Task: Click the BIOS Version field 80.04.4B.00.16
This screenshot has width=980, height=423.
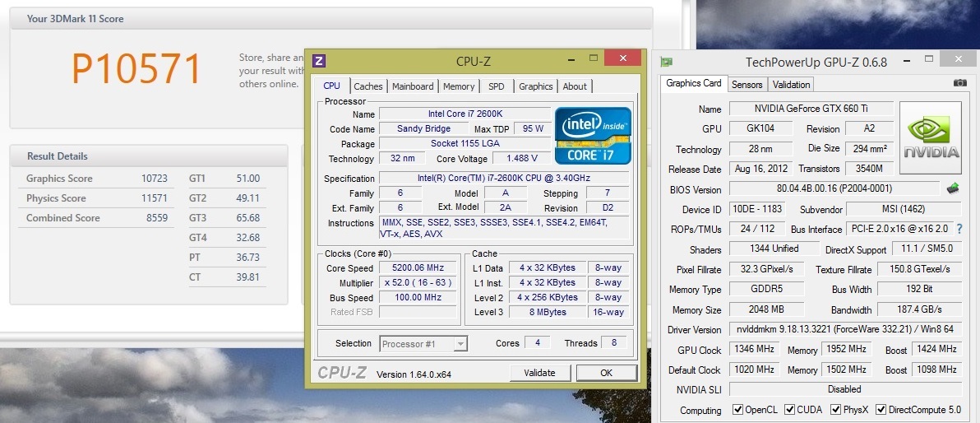Action: pos(834,188)
